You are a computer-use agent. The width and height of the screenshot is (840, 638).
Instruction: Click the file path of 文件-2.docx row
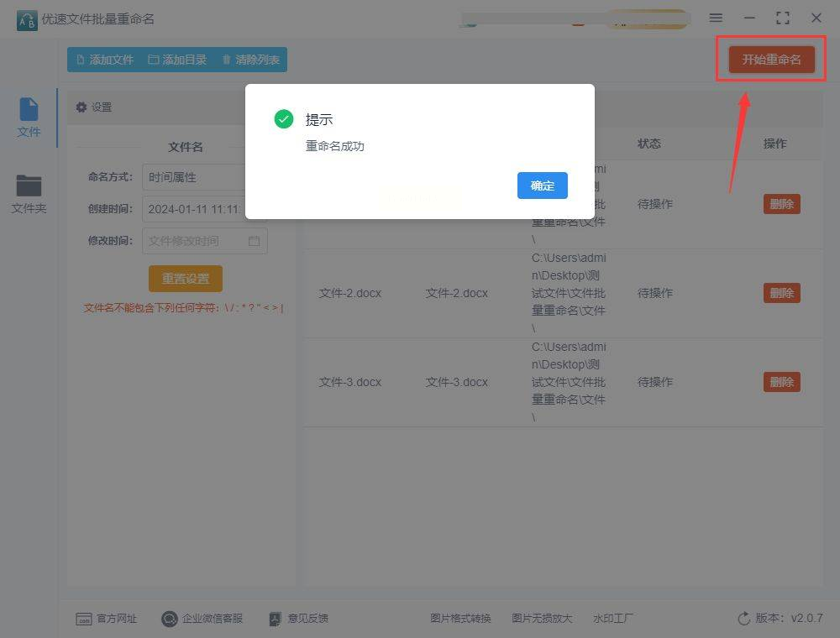pos(569,293)
